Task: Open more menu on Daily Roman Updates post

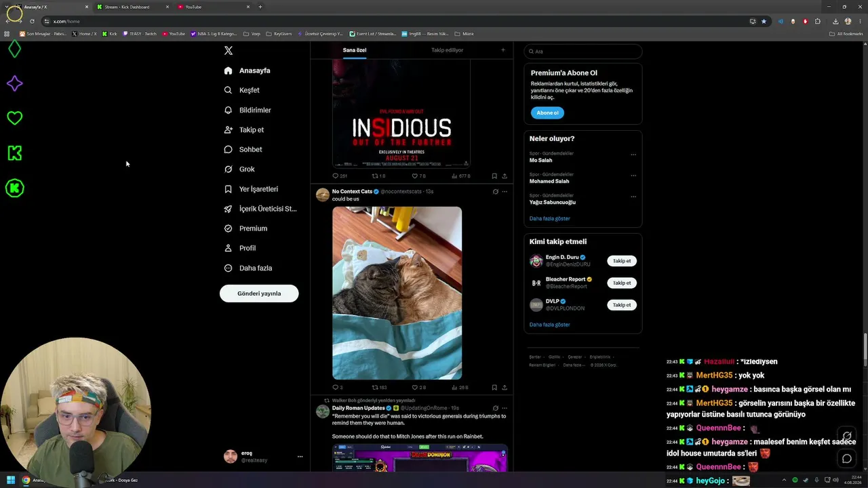Action: (505, 408)
